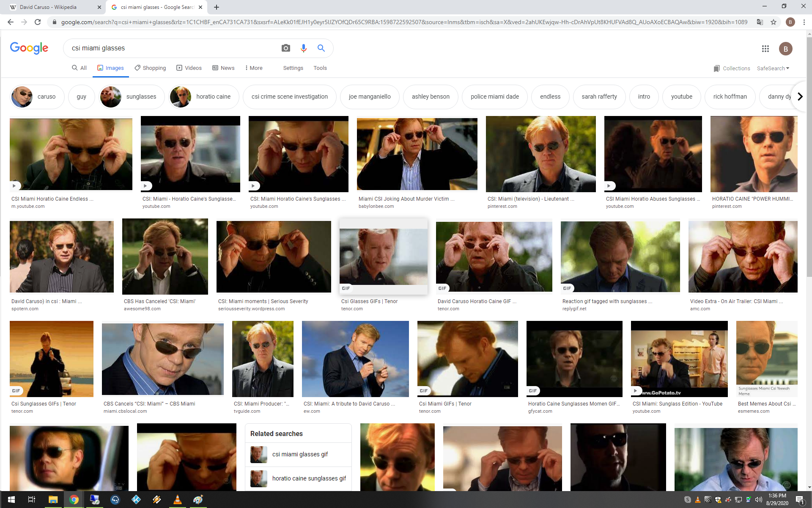Click related search horatio caine sunglasses gif
812x508 pixels.
pyautogui.click(x=299, y=478)
